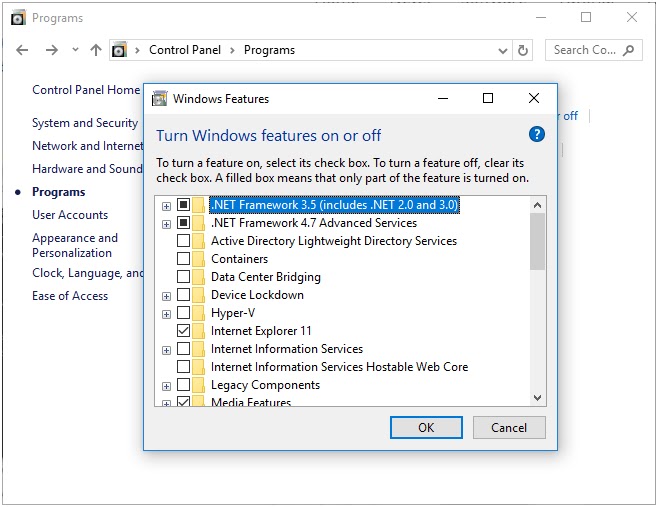This screenshot has height=507, width=658.
Task: Open Appearance and Personalization category
Action: [x=75, y=245]
